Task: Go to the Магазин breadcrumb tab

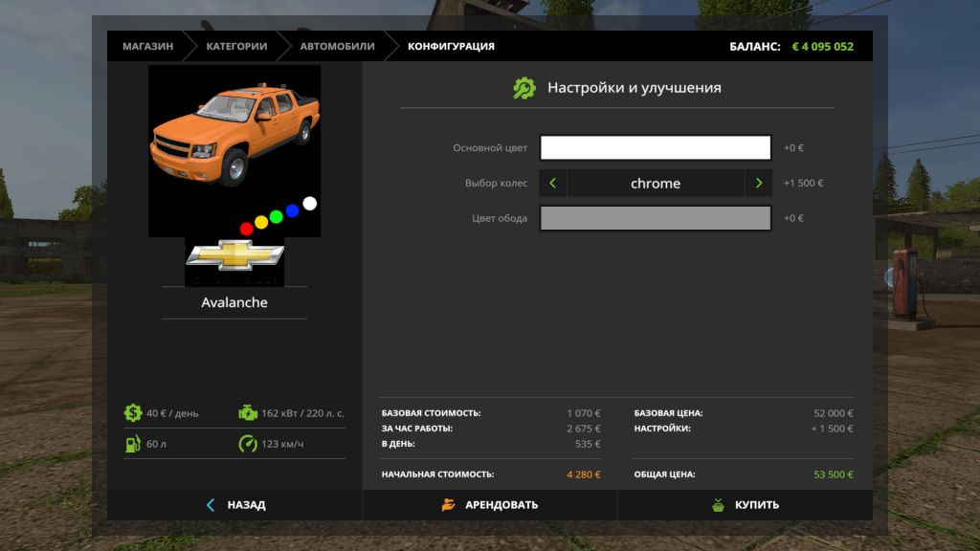Action: [x=147, y=46]
